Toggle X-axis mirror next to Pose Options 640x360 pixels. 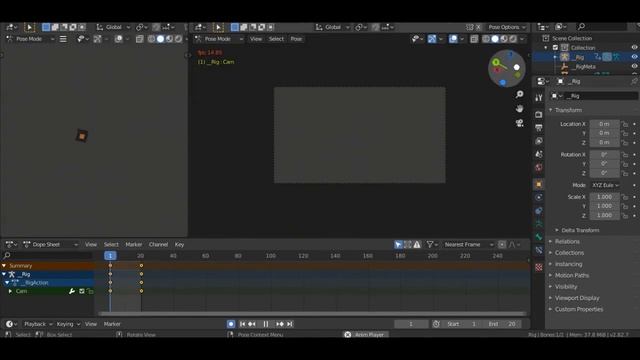coord(478,27)
